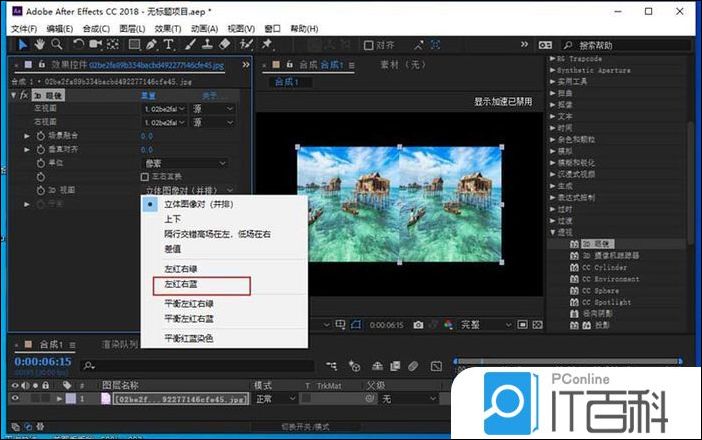Enable the 对齐 snapping checkbox
This screenshot has width=702, height=440.
coord(368,45)
